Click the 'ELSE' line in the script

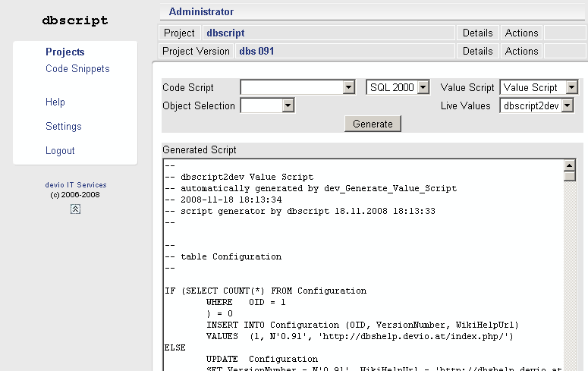tap(175, 347)
